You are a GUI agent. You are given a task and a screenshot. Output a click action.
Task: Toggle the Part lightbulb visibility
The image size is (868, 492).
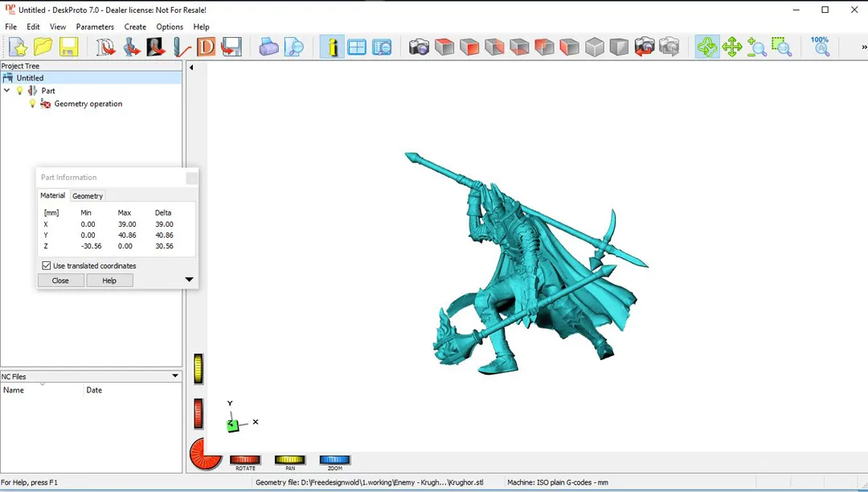pos(20,90)
